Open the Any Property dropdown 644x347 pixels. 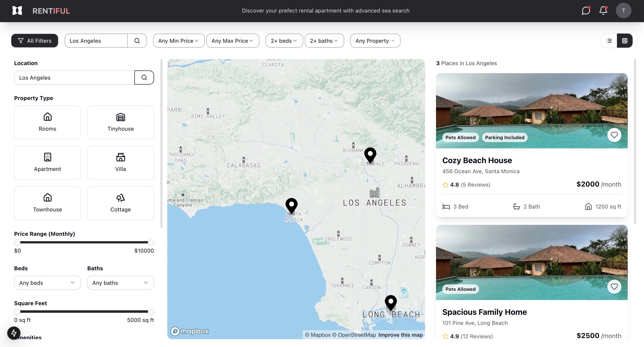click(375, 40)
